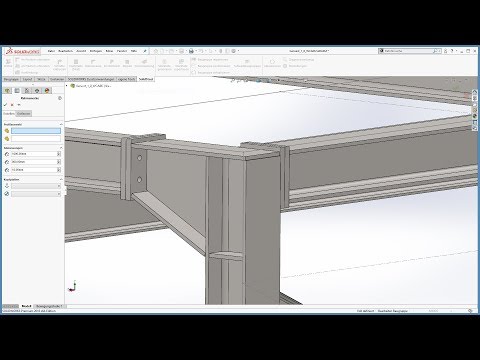Open the DimXpertManager tab icon
This screenshot has height=360, width=480.
pos(37,91)
